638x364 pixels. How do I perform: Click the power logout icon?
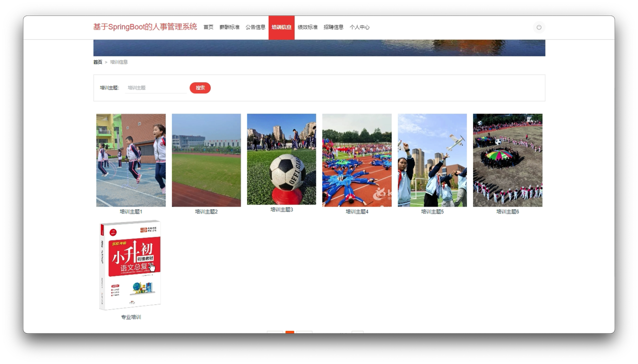coord(539,27)
